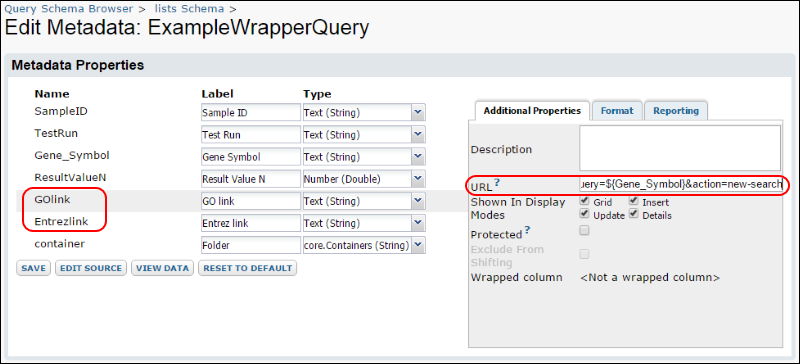Image resolution: width=800 pixels, height=364 pixels.
Task: Select the container field name row
Action: pyautogui.click(x=59, y=244)
